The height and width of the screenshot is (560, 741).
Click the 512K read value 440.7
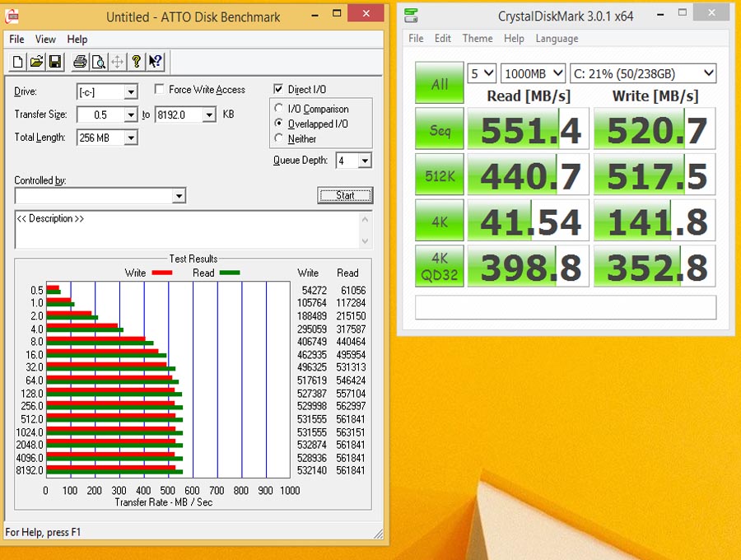pos(529,175)
